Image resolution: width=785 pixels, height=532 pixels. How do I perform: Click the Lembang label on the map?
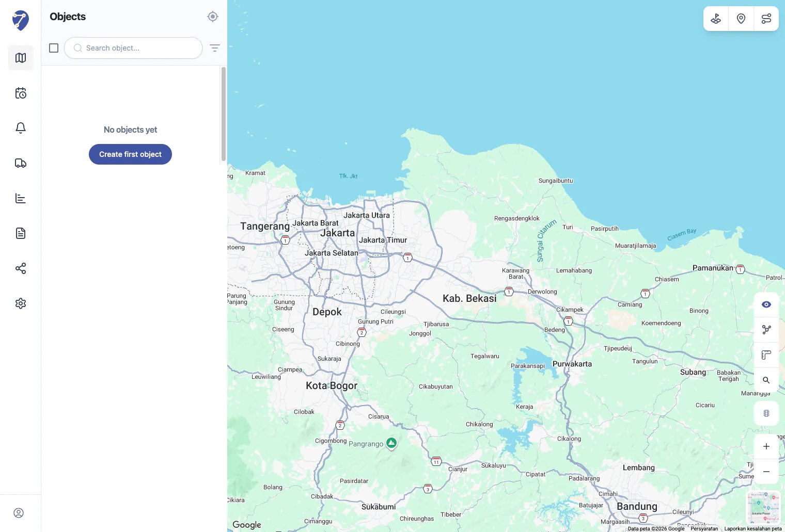click(639, 467)
